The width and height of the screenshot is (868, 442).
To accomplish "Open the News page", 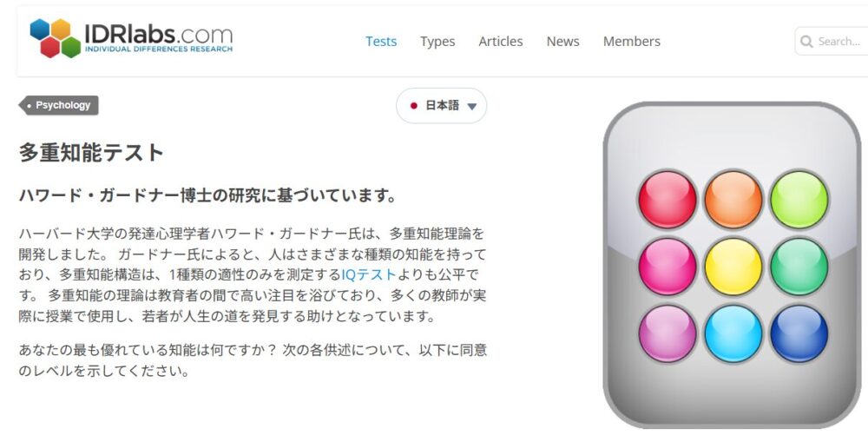I will coord(563,42).
